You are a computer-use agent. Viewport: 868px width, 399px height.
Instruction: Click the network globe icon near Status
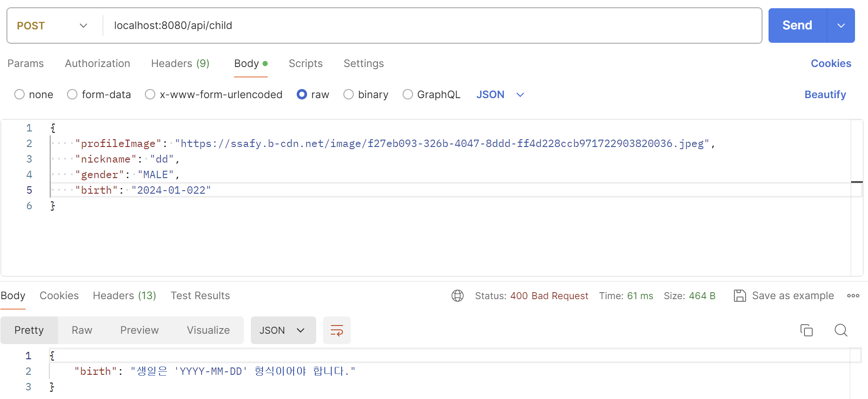457,296
